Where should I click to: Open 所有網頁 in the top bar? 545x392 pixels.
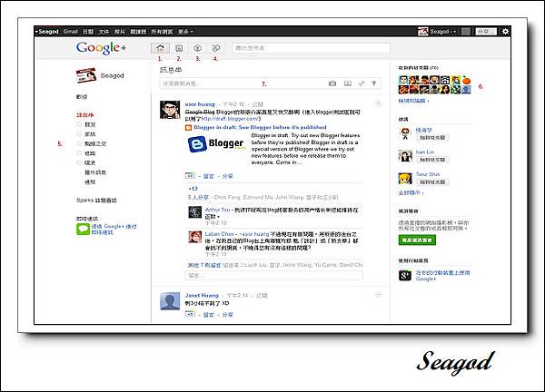(162, 32)
